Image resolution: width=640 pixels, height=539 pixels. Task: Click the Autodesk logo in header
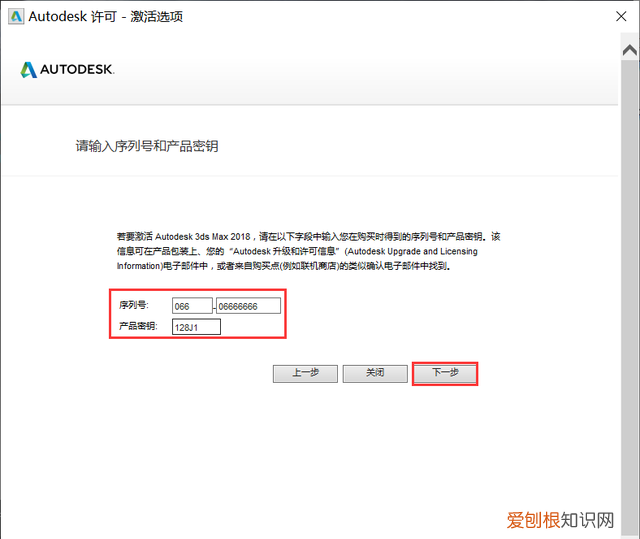68,69
